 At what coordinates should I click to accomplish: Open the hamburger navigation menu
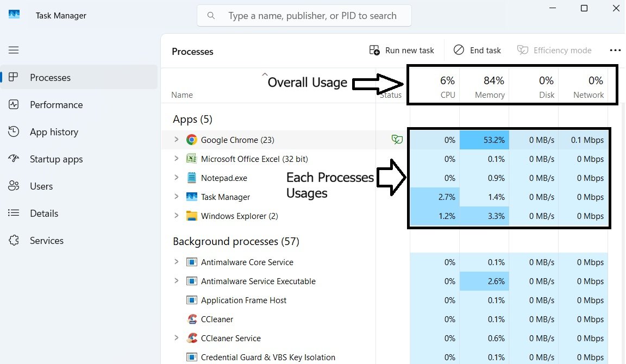point(14,50)
